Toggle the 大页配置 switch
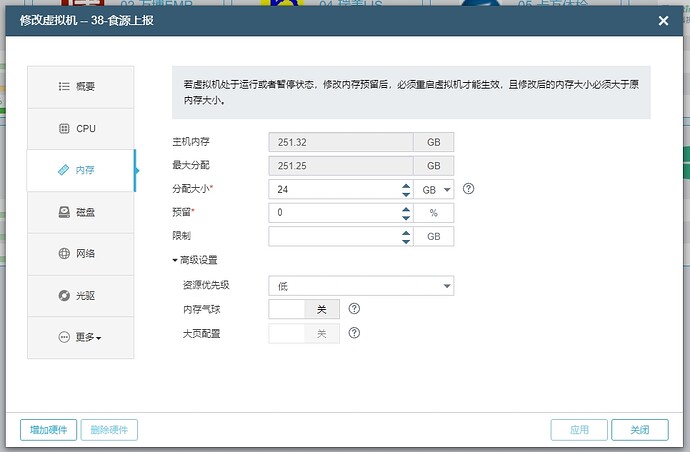690x452 pixels. 304,334
